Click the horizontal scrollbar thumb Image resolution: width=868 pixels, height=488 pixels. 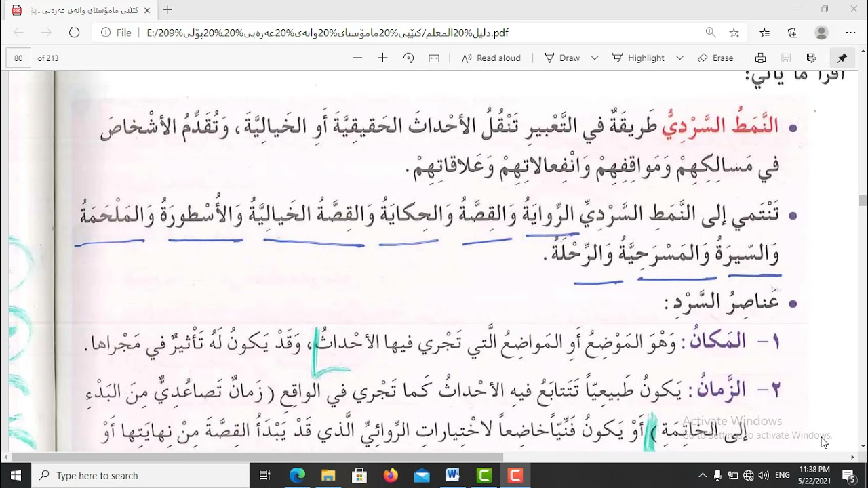258,457
